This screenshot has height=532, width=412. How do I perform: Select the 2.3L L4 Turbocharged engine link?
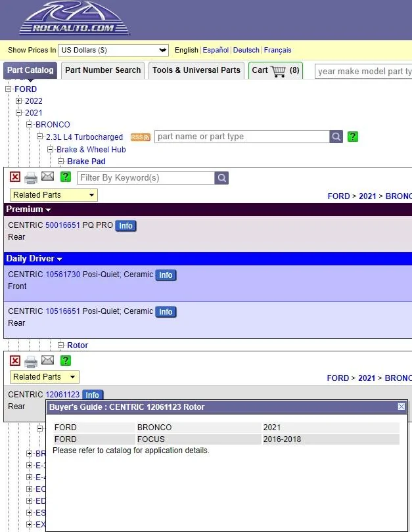pos(84,137)
